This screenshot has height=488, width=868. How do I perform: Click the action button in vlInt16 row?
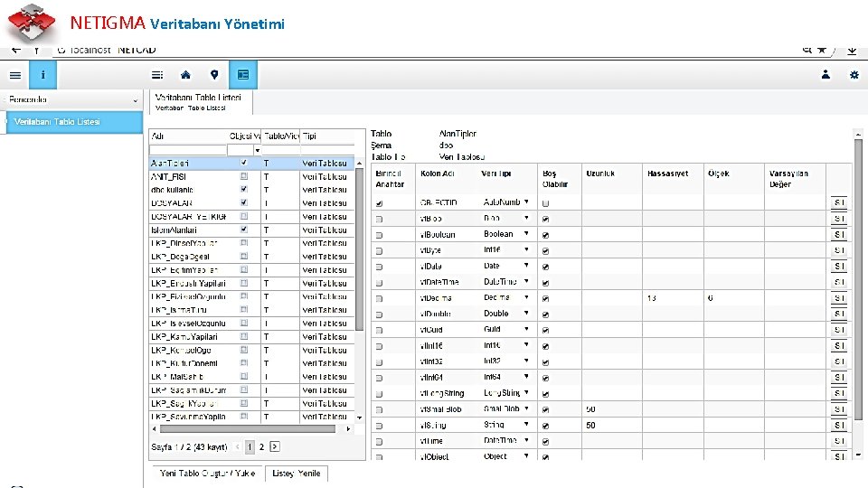[839, 346]
